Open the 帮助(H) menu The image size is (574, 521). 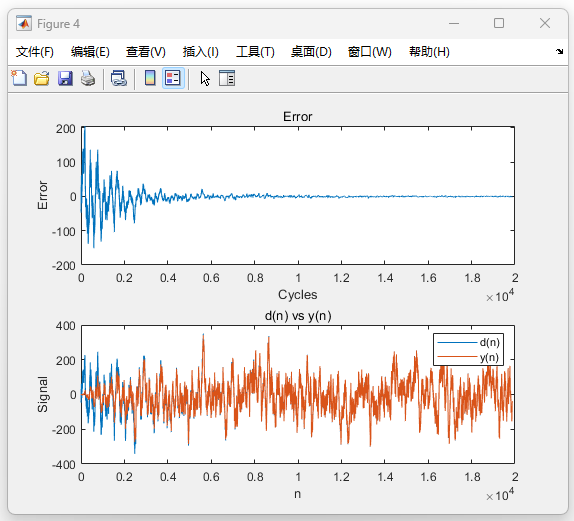429,52
